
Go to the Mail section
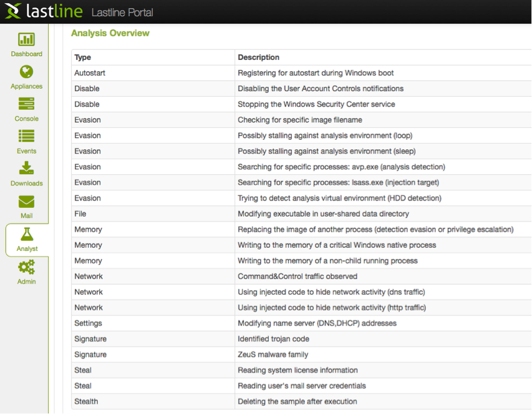click(26, 206)
